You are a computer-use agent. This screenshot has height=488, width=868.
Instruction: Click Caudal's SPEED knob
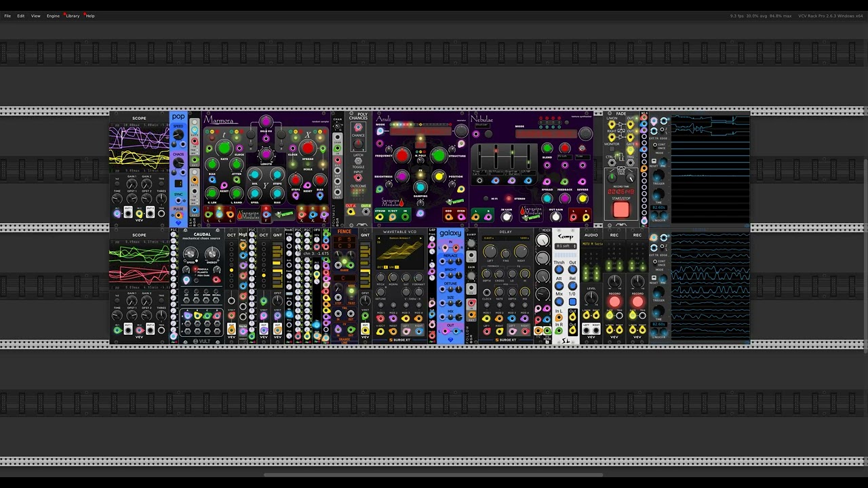point(191,253)
